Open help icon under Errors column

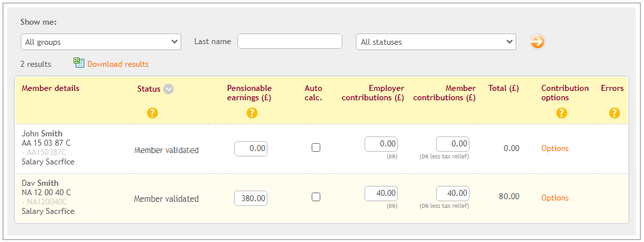(x=615, y=113)
